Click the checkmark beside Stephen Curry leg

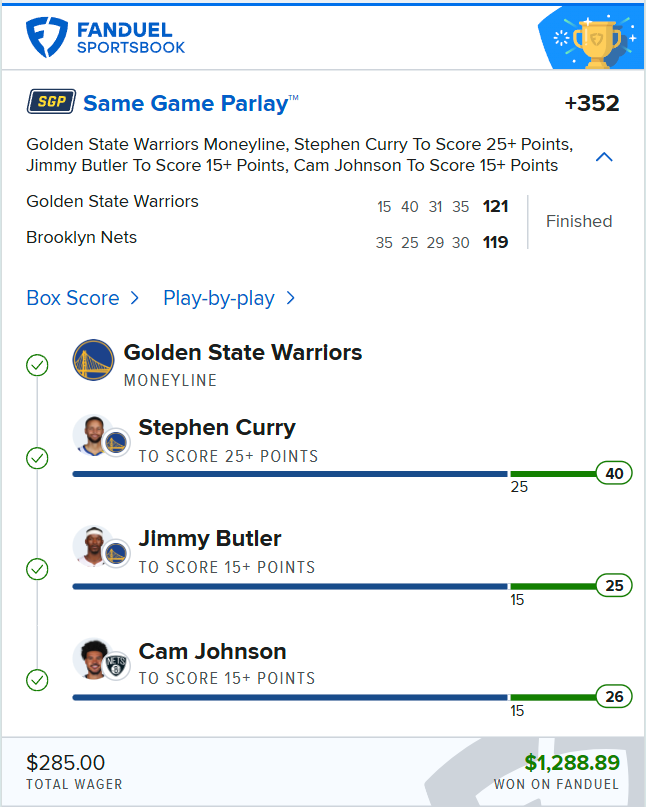click(37, 458)
